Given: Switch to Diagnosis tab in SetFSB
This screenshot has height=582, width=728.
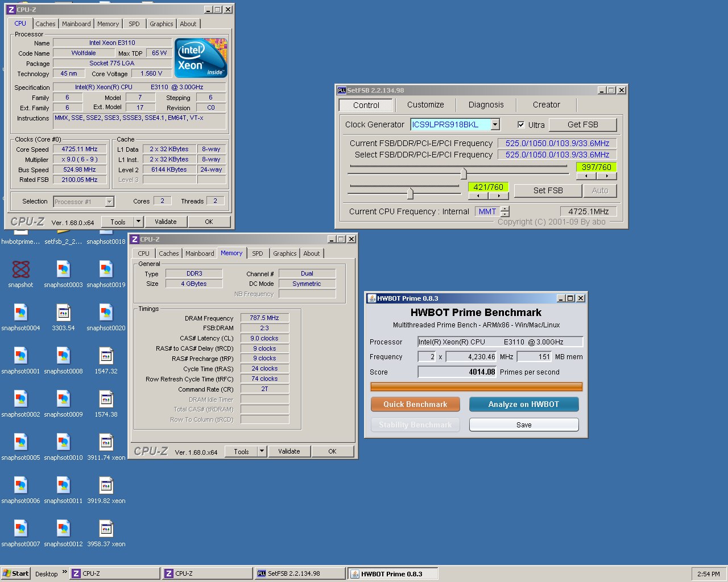Looking at the screenshot, I should (x=486, y=105).
